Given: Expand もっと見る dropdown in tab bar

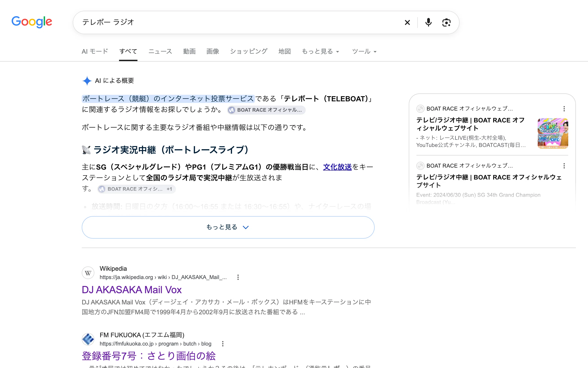Looking at the screenshot, I should 321,52.
